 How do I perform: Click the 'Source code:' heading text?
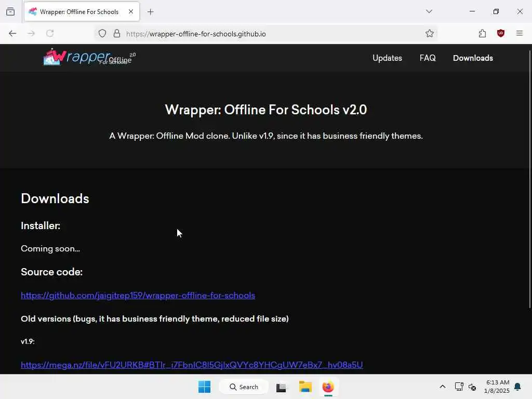51,272
